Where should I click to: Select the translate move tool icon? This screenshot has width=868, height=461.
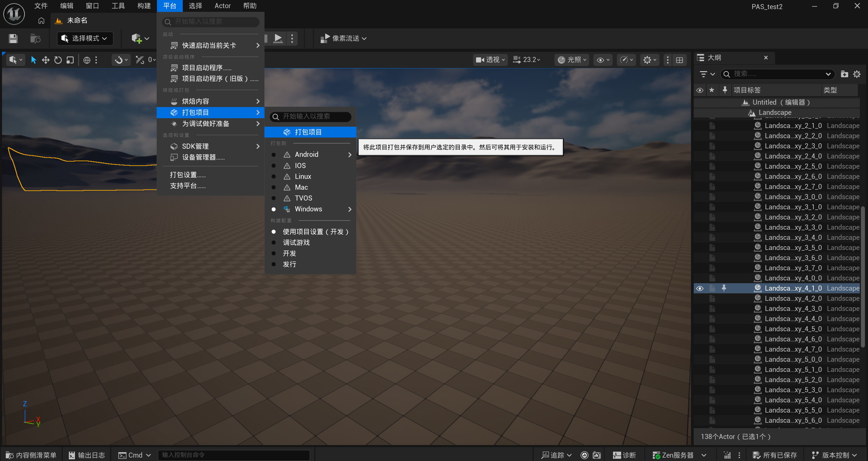(45, 60)
